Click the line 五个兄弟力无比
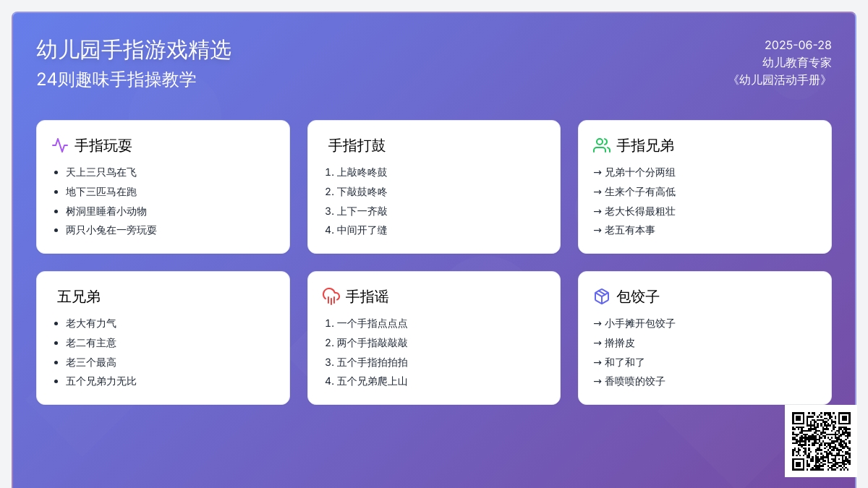 click(x=101, y=381)
